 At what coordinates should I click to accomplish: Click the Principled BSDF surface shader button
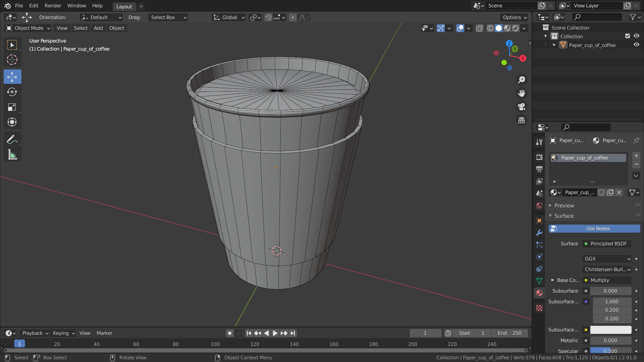pos(607,244)
